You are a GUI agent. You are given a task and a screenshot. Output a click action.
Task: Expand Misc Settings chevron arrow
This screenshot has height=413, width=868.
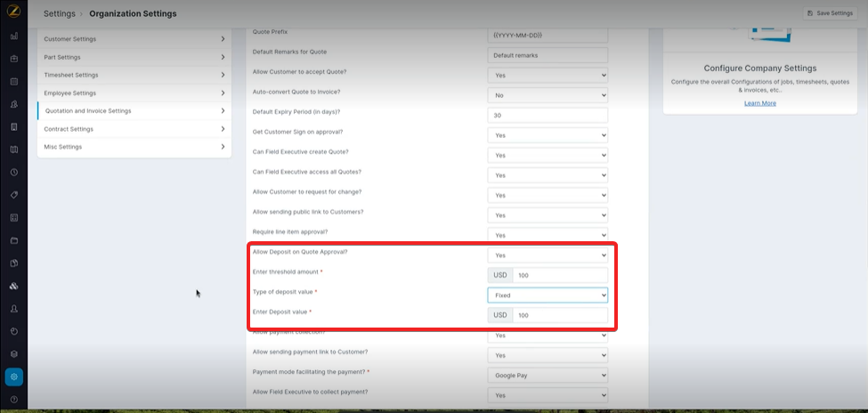(x=223, y=147)
